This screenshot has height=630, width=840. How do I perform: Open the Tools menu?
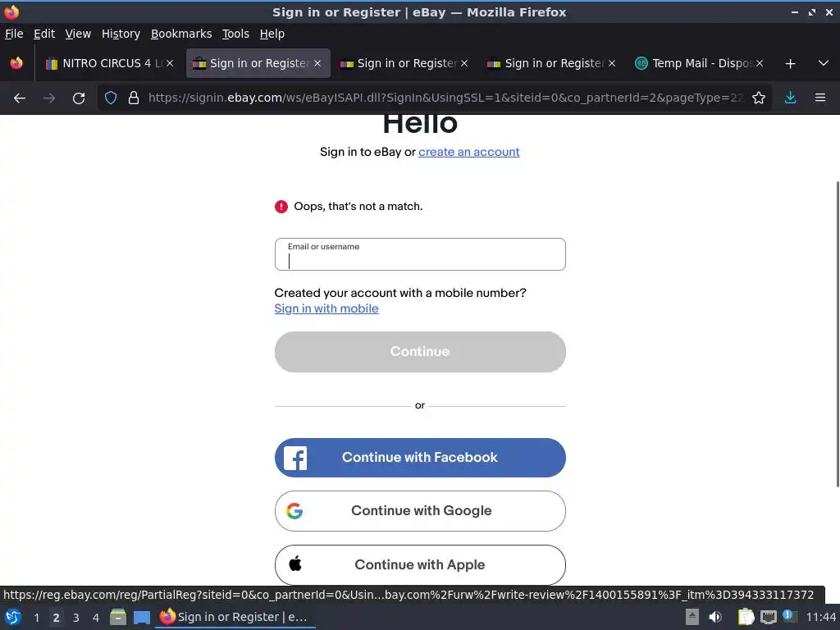coord(235,34)
